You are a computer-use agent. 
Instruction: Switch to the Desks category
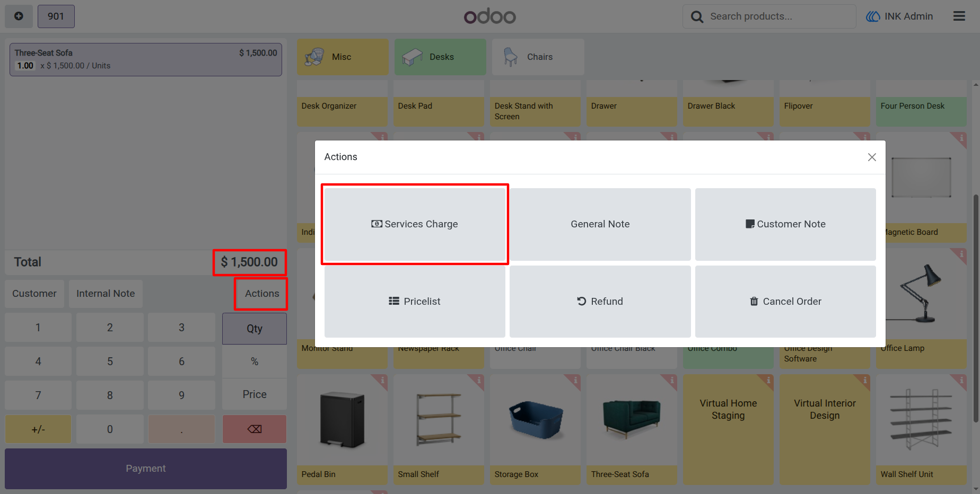click(440, 57)
